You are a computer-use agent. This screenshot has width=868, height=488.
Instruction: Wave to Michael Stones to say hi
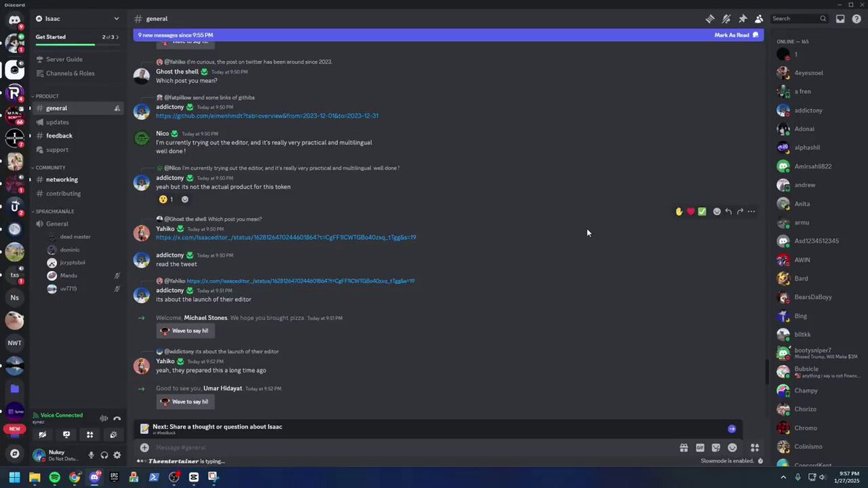tap(184, 330)
